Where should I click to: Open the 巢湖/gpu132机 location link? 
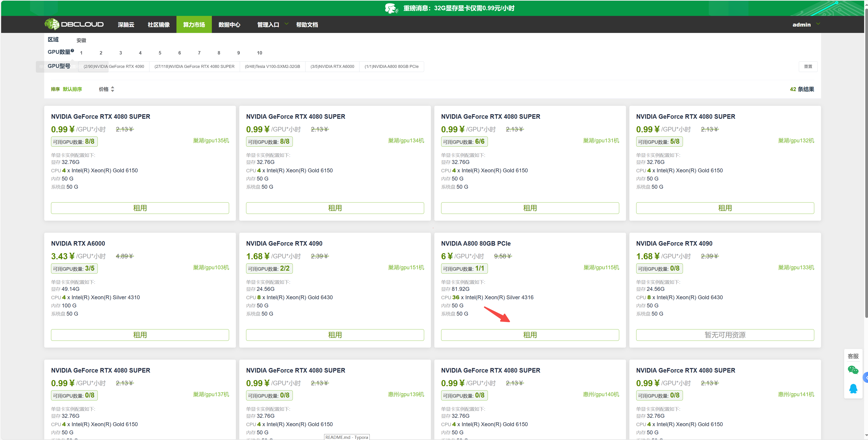[x=796, y=140]
